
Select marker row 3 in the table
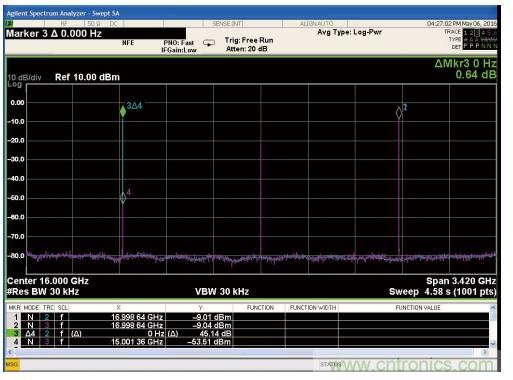pyautogui.click(x=248, y=333)
